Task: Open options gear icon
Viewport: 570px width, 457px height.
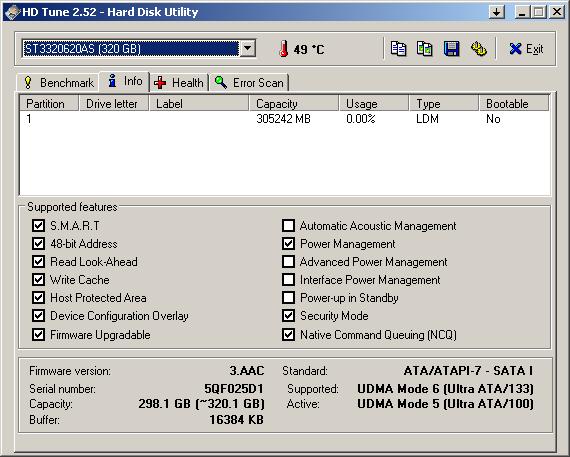Action: click(478, 49)
